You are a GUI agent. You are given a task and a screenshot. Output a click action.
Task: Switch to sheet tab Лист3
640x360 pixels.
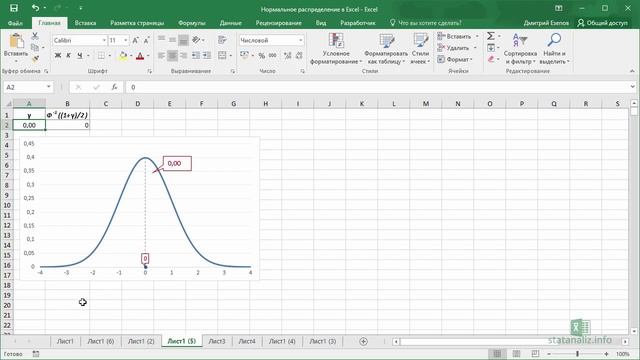(217, 341)
